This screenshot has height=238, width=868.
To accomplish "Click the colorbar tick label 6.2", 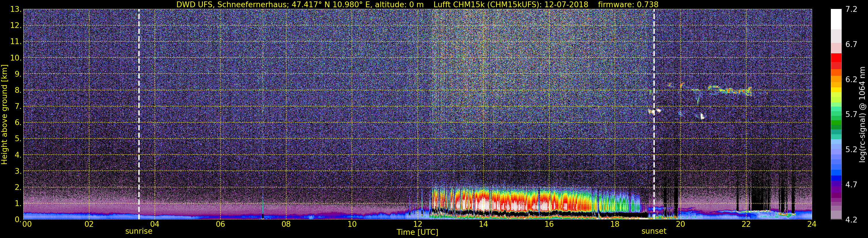I will coord(851,80).
